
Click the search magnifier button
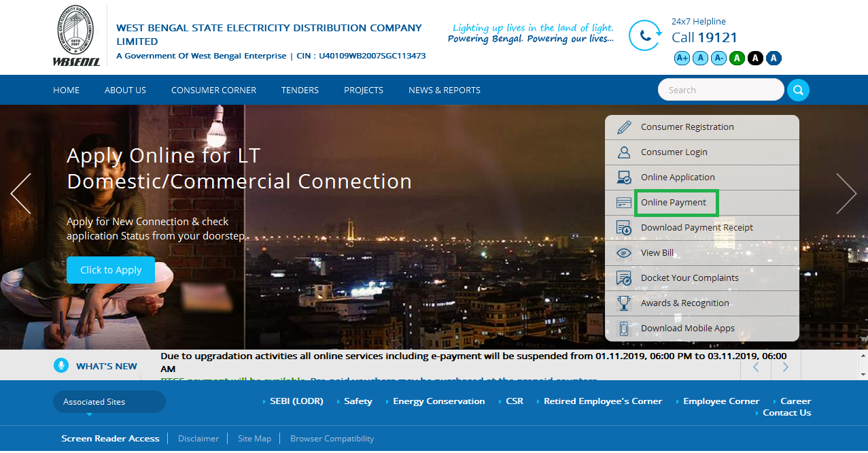click(x=798, y=90)
